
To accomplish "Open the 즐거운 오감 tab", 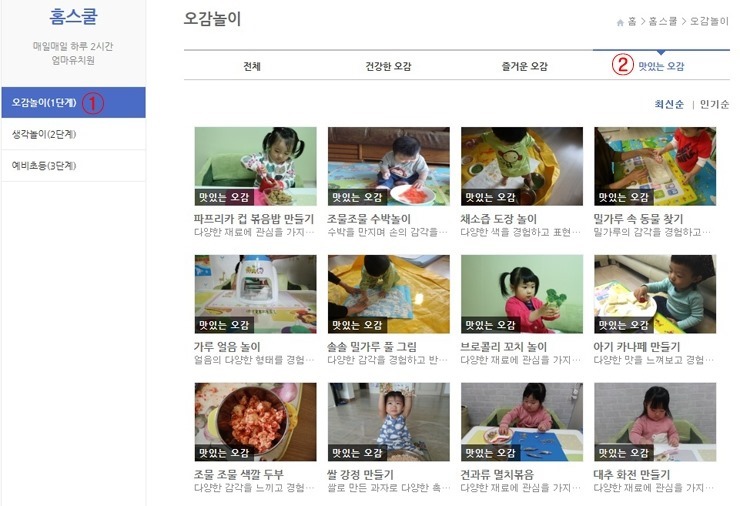I will [x=524, y=66].
